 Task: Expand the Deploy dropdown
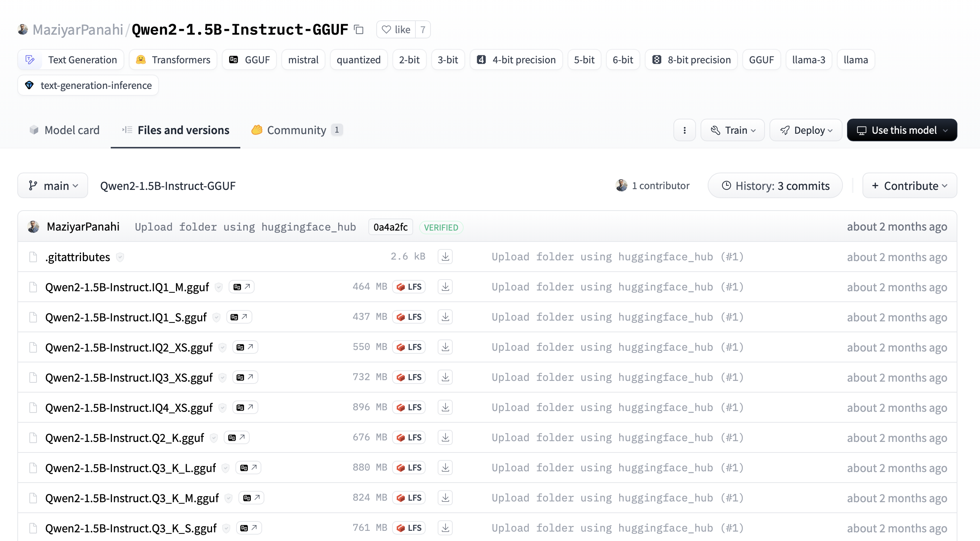tap(805, 130)
